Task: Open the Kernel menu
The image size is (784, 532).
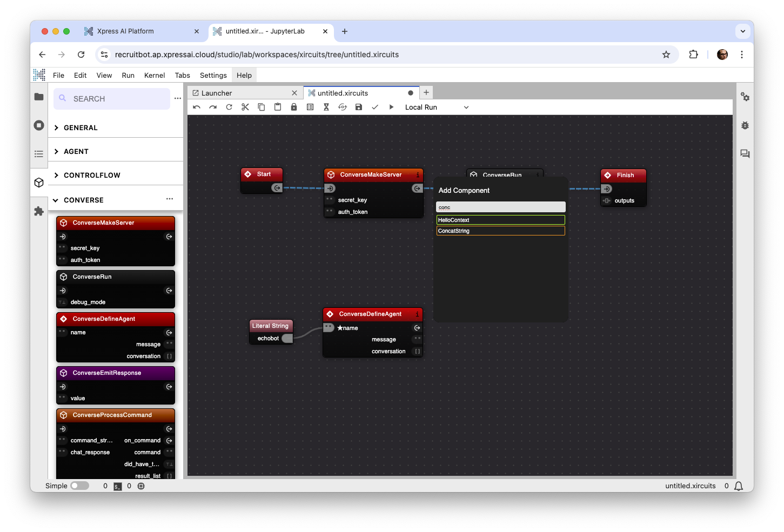Action: pos(155,75)
